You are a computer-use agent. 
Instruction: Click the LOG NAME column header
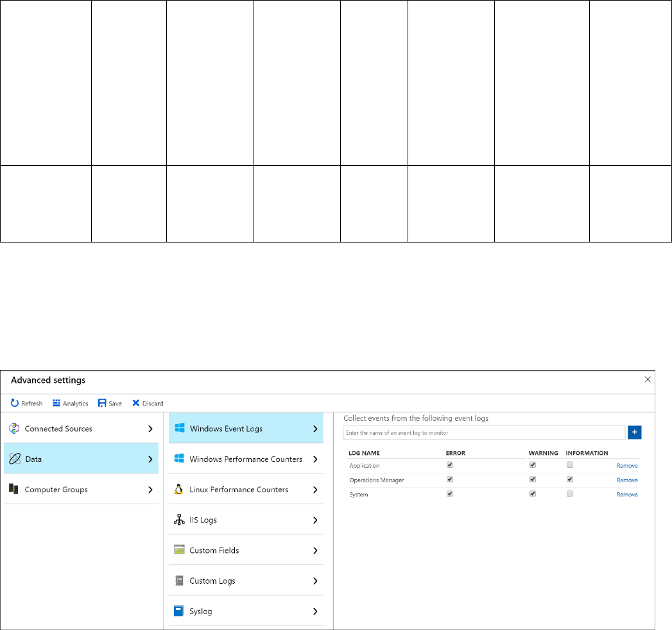(364, 453)
